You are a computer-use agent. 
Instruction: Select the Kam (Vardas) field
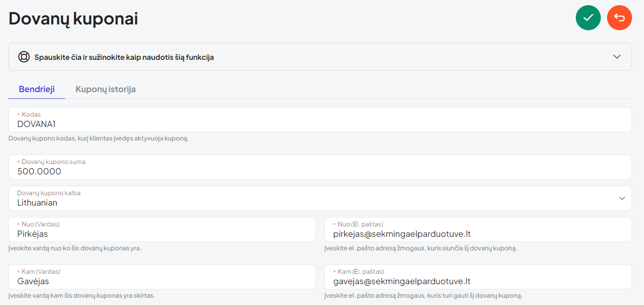coord(162,277)
